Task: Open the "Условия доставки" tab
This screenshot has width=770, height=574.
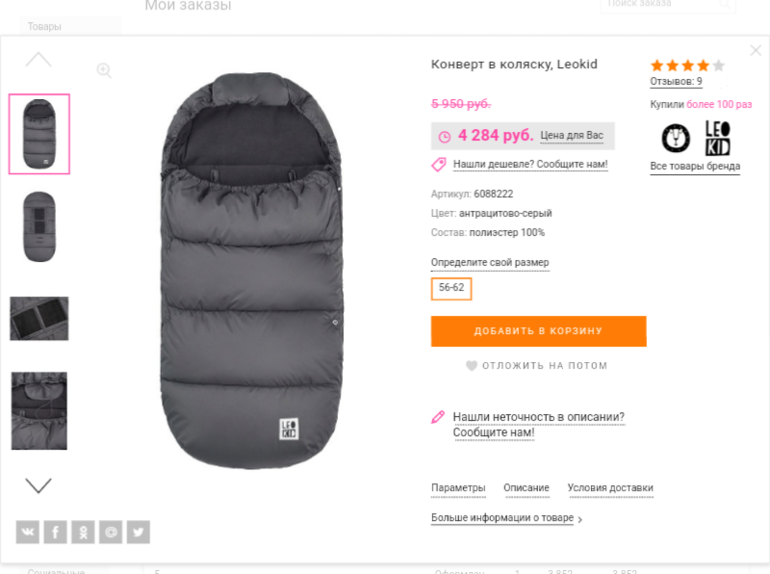Action: (610, 488)
